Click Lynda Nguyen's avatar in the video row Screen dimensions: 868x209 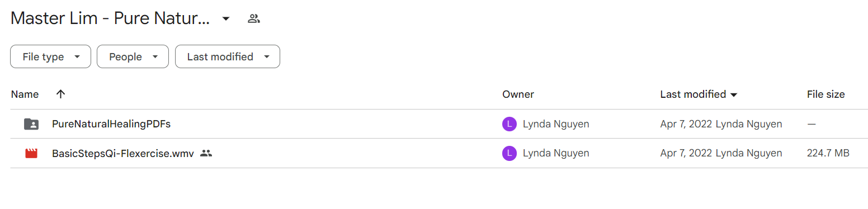pyautogui.click(x=509, y=153)
